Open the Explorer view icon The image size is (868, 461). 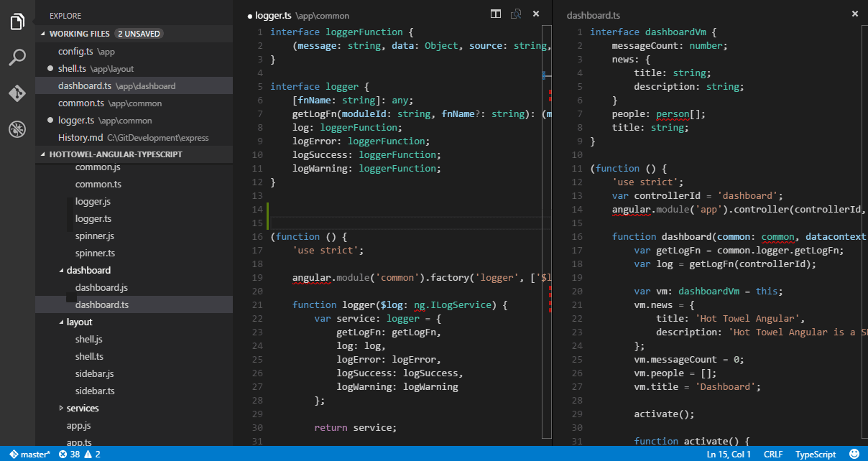17,21
